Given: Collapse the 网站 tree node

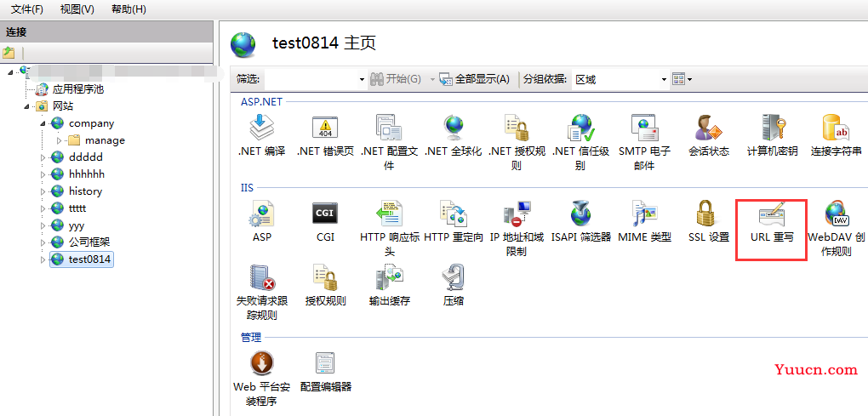Looking at the screenshot, I should coord(26,107).
